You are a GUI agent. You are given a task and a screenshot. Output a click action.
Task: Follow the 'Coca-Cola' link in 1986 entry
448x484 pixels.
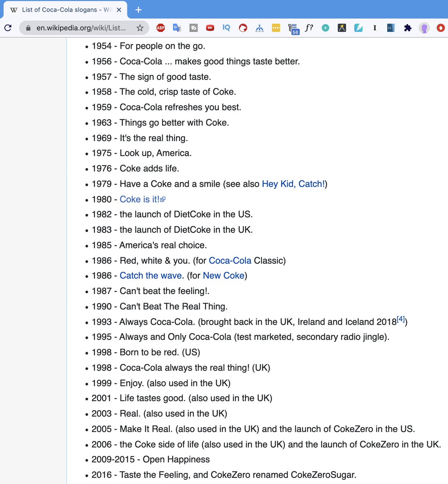pyautogui.click(x=230, y=261)
